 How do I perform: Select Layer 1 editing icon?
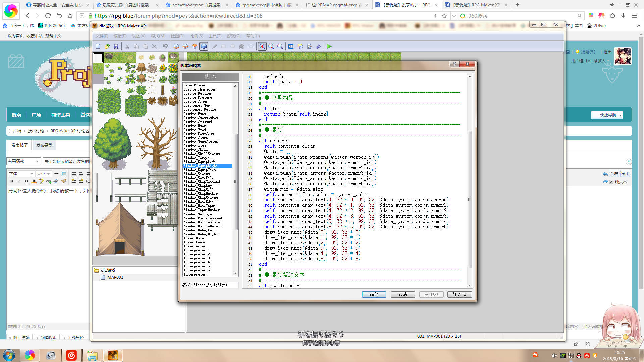176,46
